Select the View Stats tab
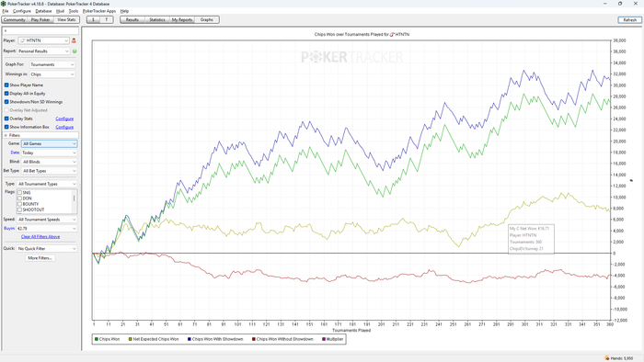The width and height of the screenshot is (644, 362). [x=66, y=19]
